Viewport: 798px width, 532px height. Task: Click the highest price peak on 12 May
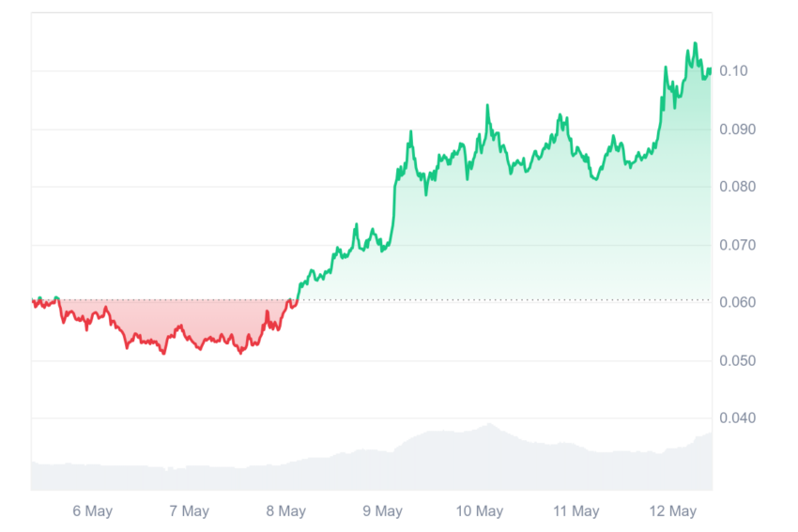click(695, 43)
